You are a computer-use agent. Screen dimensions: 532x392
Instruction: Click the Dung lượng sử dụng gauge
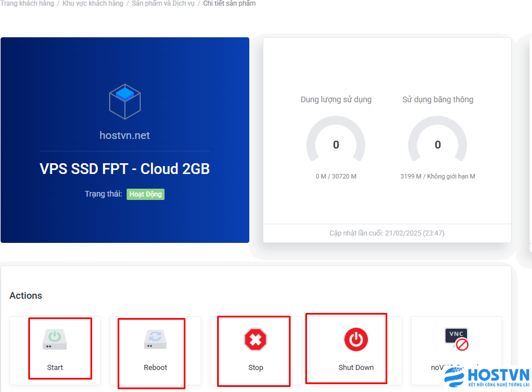point(336,139)
